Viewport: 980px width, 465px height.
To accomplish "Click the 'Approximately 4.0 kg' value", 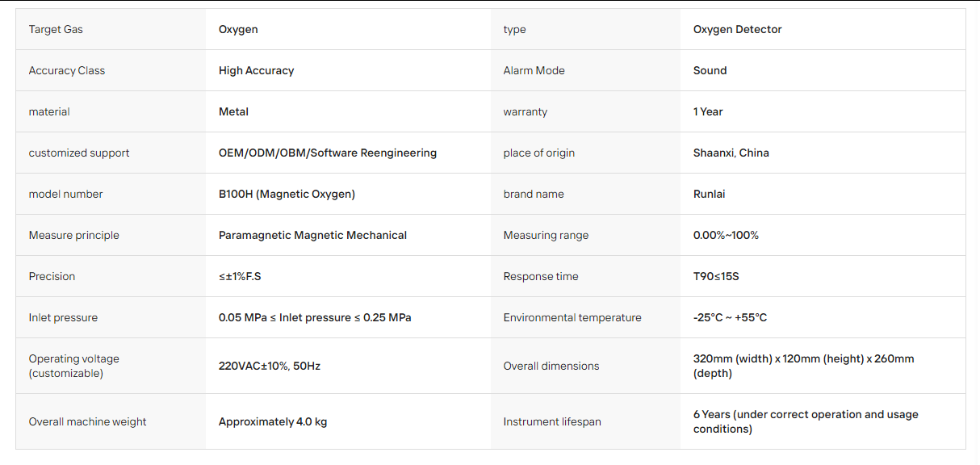I will 273,422.
